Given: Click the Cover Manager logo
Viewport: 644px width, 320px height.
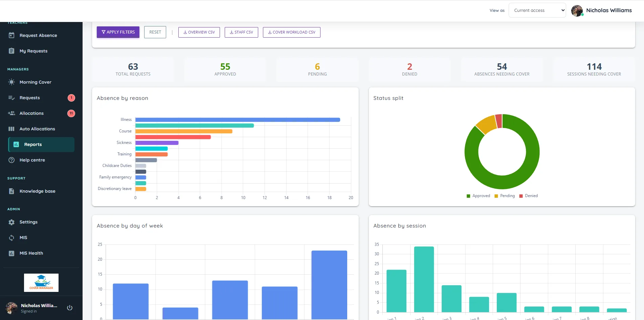Looking at the screenshot, I should click(x=41, y=283).
